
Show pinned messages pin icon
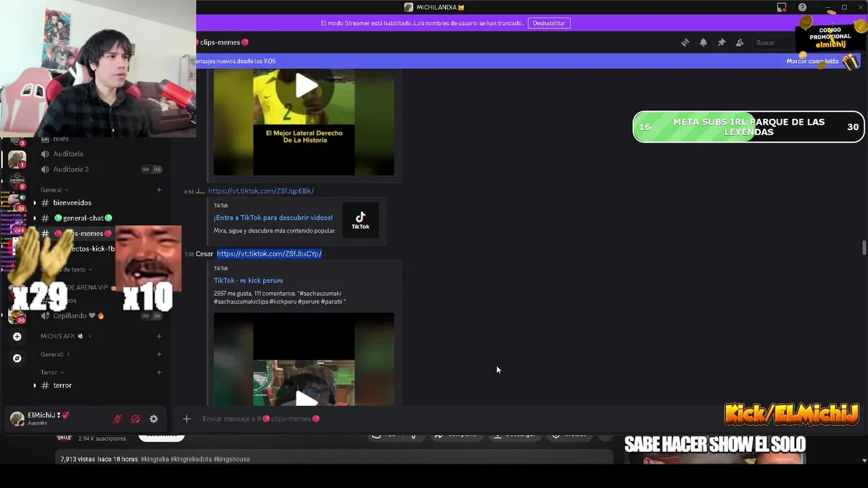click(722, 43)
